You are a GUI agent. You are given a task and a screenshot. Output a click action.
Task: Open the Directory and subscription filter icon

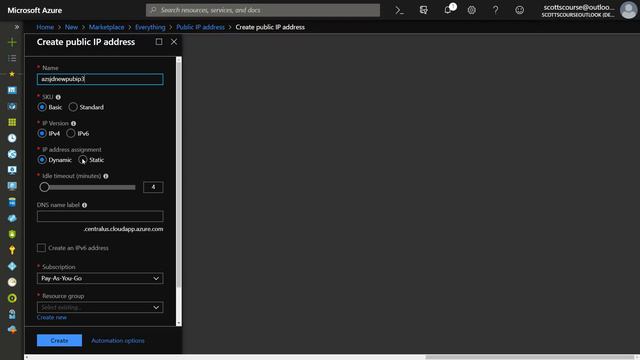pos(424,10)
